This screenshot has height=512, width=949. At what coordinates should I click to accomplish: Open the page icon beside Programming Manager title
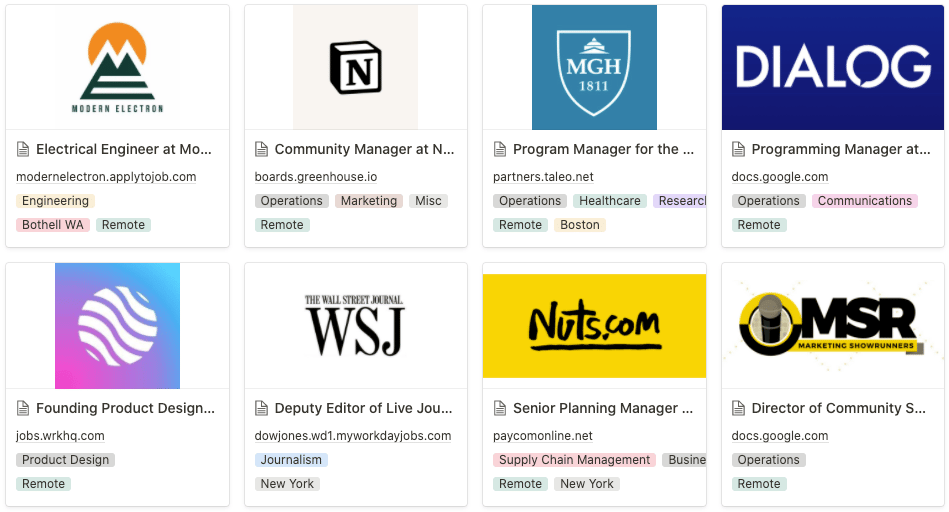tap(738, 149)
